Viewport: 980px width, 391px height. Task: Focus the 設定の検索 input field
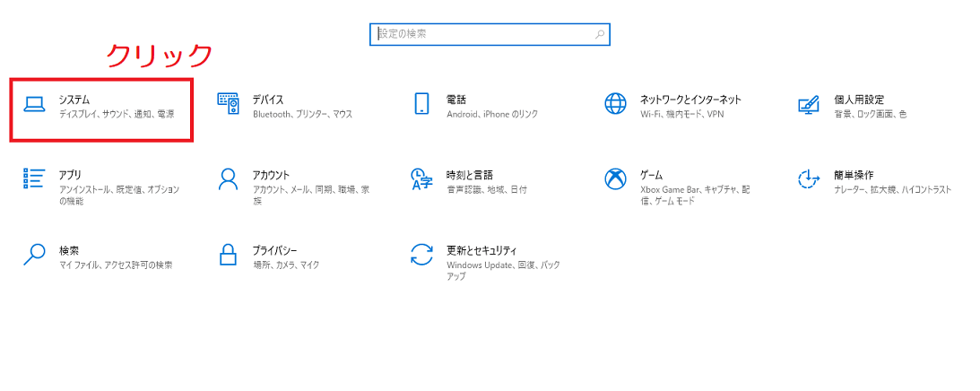pos(490,34)
